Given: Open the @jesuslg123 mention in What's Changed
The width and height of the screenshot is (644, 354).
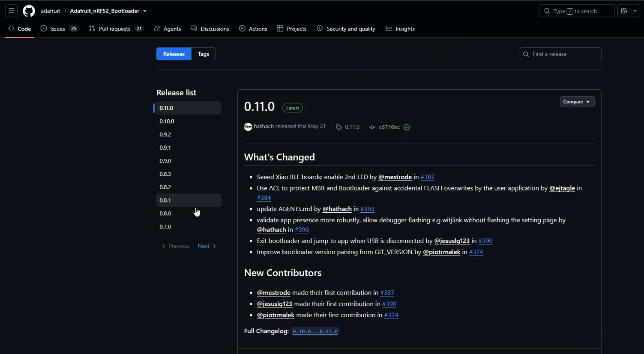Looking at the screenshot, I should pos(452,241).
